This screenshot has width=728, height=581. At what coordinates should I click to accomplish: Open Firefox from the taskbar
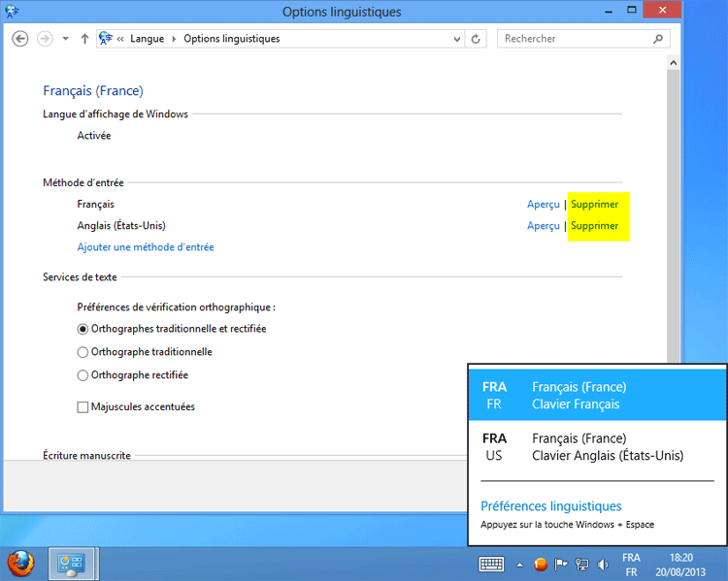point(20,563)
